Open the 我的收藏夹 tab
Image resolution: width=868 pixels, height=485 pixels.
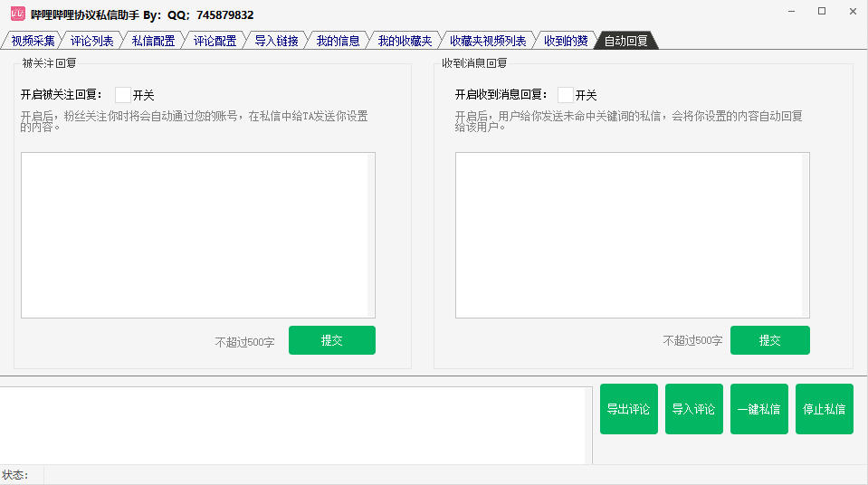(x=405, y=41)
